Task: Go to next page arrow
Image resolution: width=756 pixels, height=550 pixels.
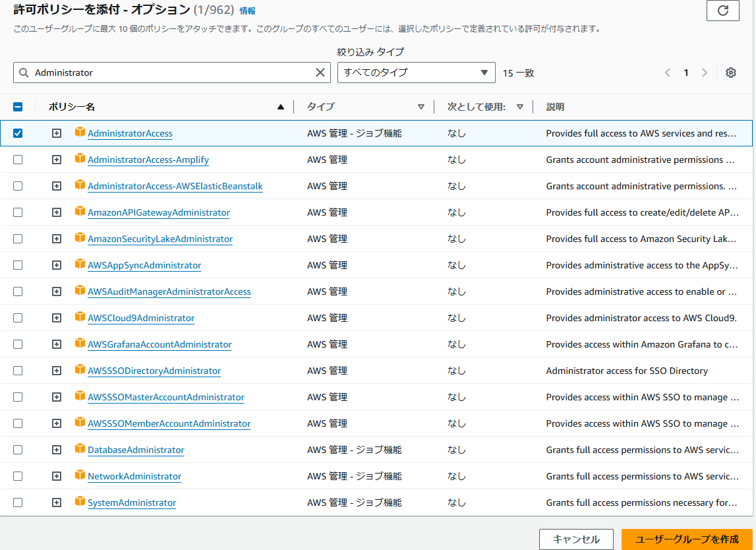Action: click(705, 73)
